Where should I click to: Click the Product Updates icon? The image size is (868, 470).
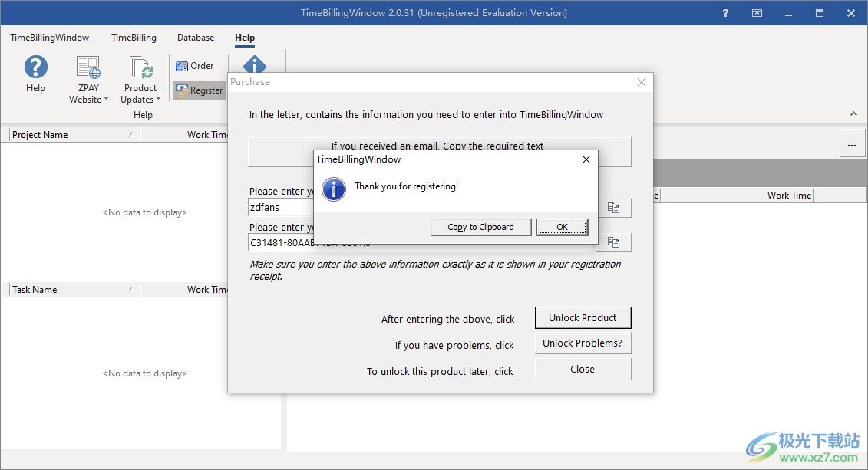(140, 67)
